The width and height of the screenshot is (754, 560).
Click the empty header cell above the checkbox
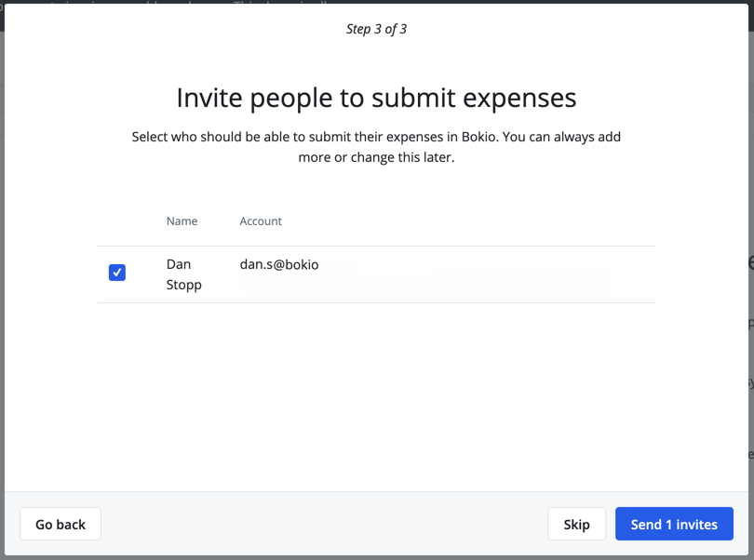coord(117,221)
